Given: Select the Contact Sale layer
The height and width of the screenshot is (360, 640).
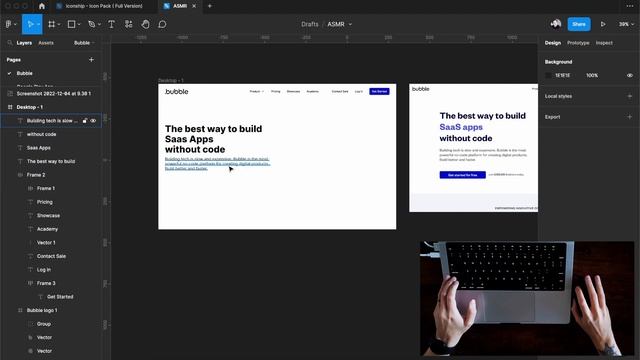Looking at the screenshot, I should tap(51, 256).
